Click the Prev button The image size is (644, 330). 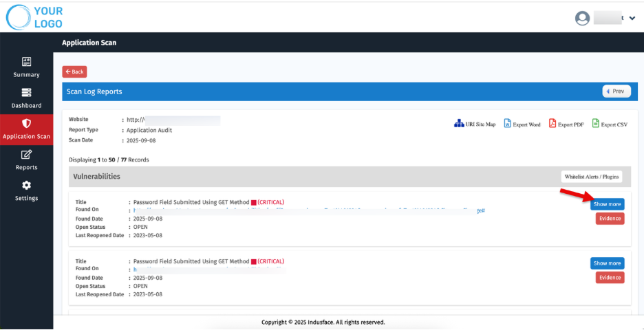click(x=616, y=91)
